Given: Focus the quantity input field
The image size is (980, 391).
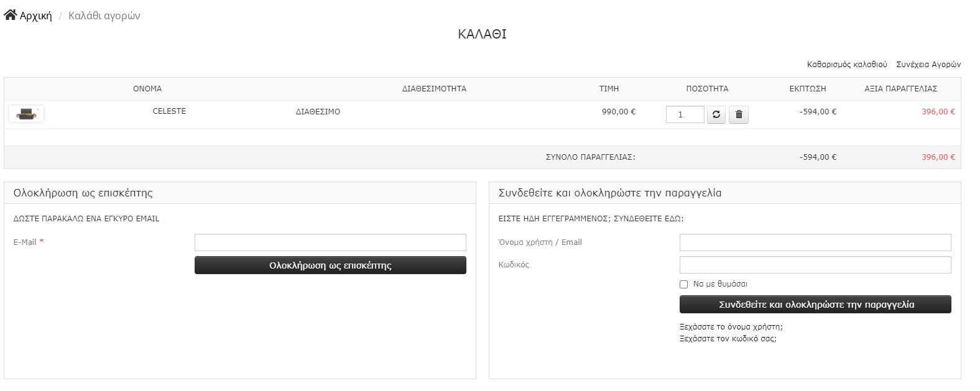Looking at the screenshot, I should (x=685, y=114).
